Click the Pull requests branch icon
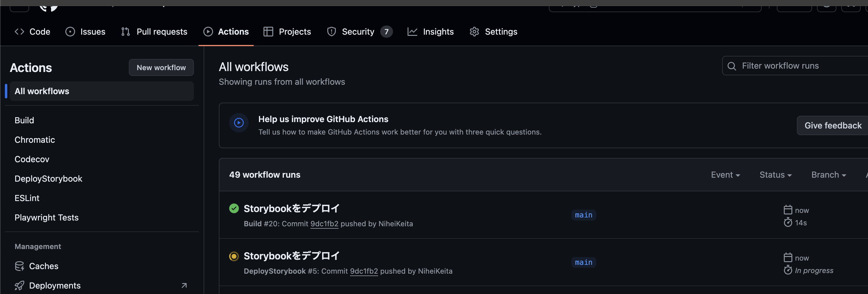Screen dimensions: 868x294 [125, 31]
